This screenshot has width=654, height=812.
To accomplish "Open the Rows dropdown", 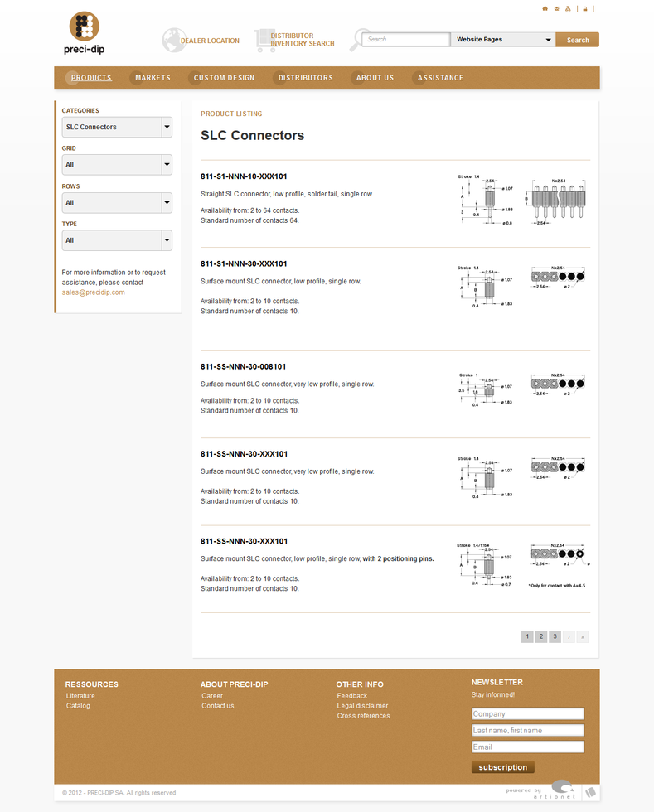I will point(117,203).
